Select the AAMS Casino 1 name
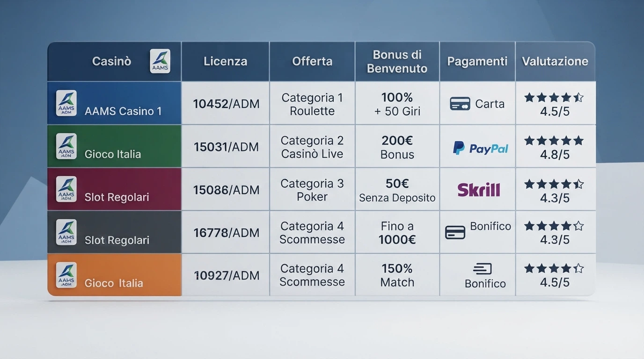644x359 pixels. click(x=123, y=111)
